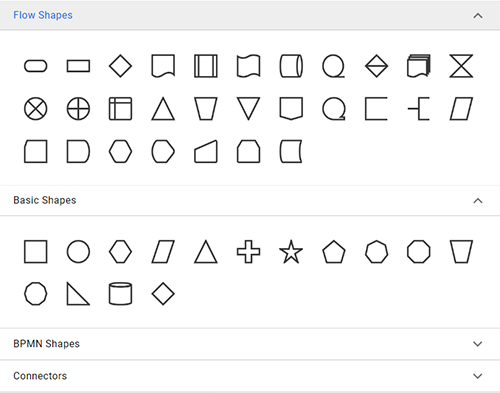Choose the Document flow shape

point(163,66)
